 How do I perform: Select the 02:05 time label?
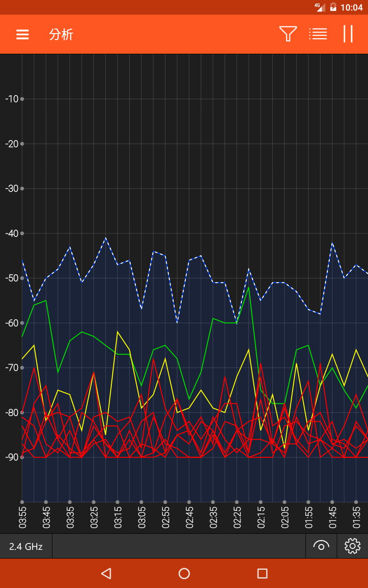[x=285, y=517]
